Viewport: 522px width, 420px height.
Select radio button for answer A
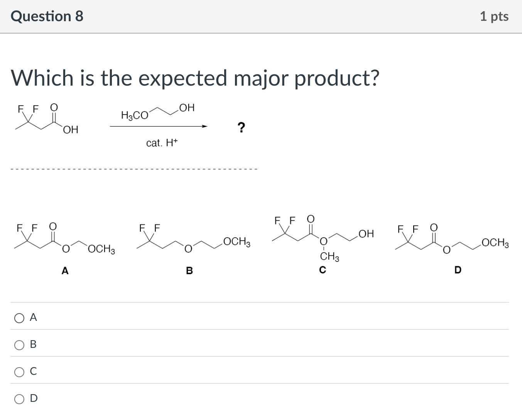tap(19, 318)
